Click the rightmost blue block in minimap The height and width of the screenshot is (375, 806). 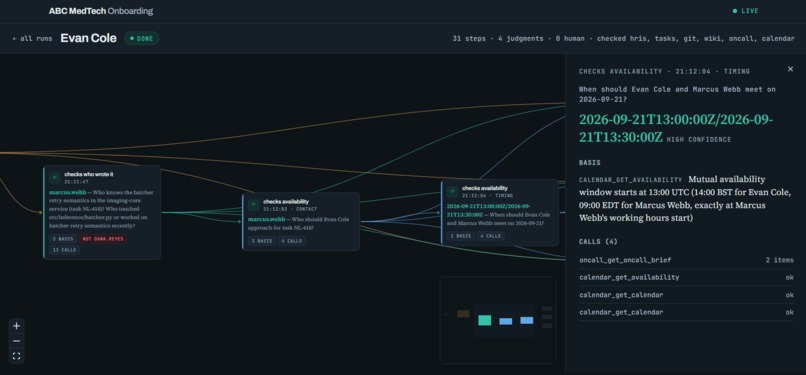526,320
